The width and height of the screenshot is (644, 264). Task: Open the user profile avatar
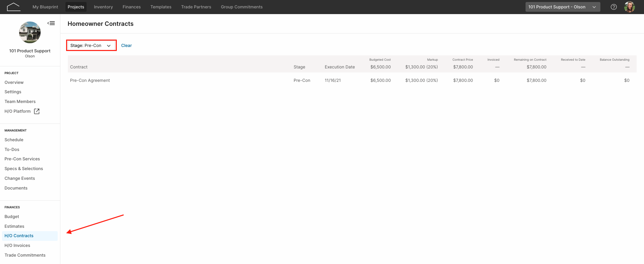coord(630,7)
